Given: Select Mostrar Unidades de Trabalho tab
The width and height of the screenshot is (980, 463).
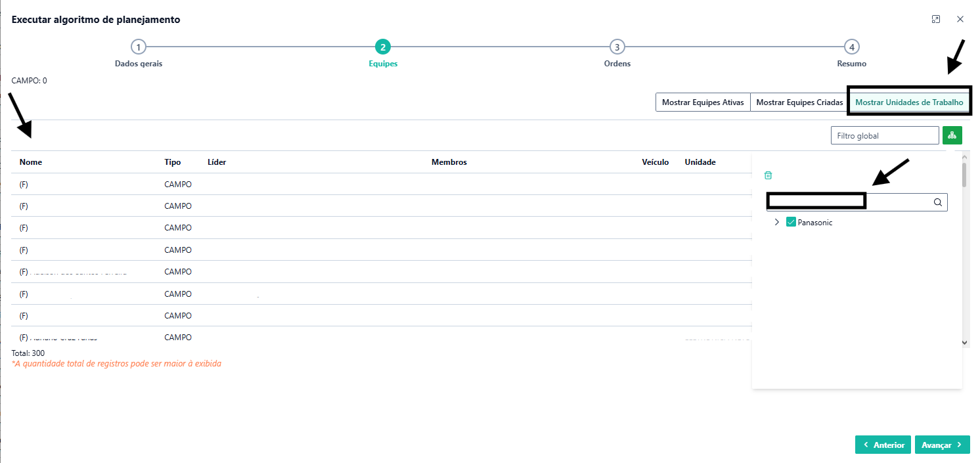Looking at the screenshot, I should (909, 102).
